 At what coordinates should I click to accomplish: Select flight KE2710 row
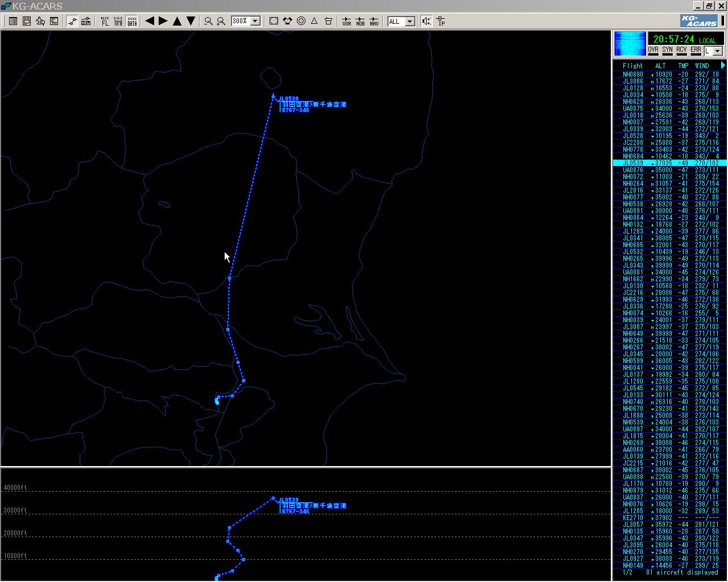669,518
